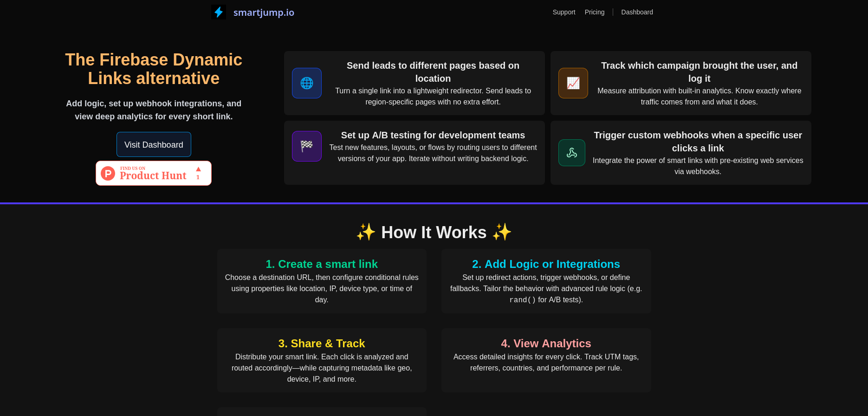Click the 'Set up redirect actions, trigger webhooks' paragraph
868x416 pixels.
546,288
